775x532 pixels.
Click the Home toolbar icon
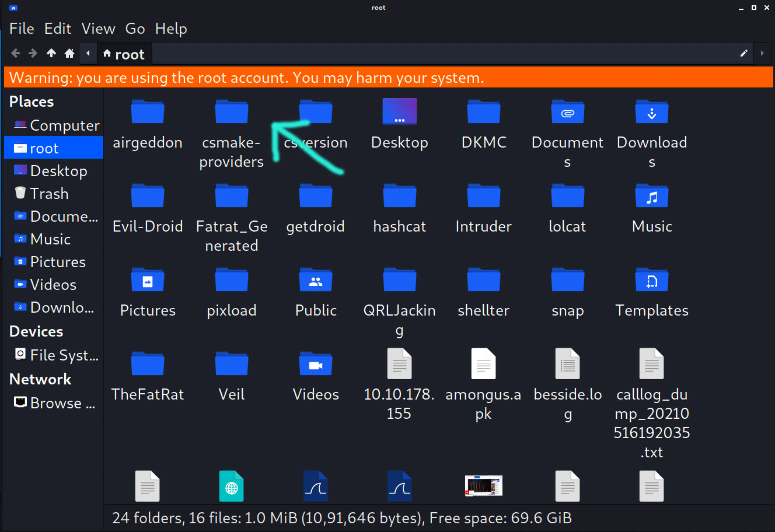point(69,53)
